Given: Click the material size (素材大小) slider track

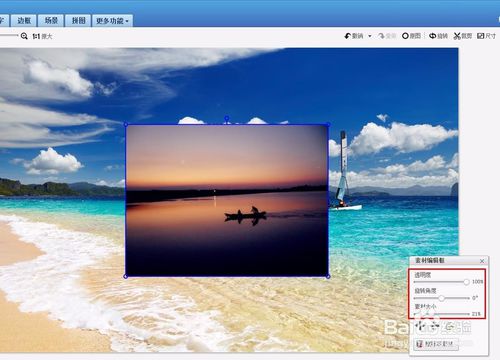Looking at the screenshot, I should [442, 314].
